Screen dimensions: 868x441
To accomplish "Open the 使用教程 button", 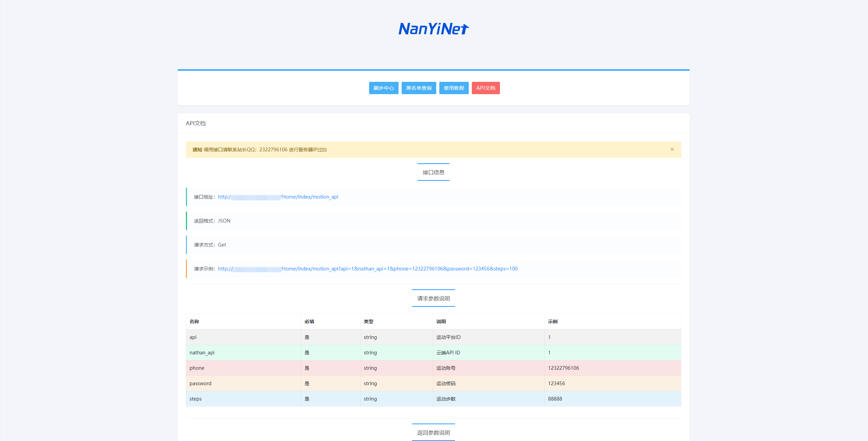I will click(x=454, y=88).
